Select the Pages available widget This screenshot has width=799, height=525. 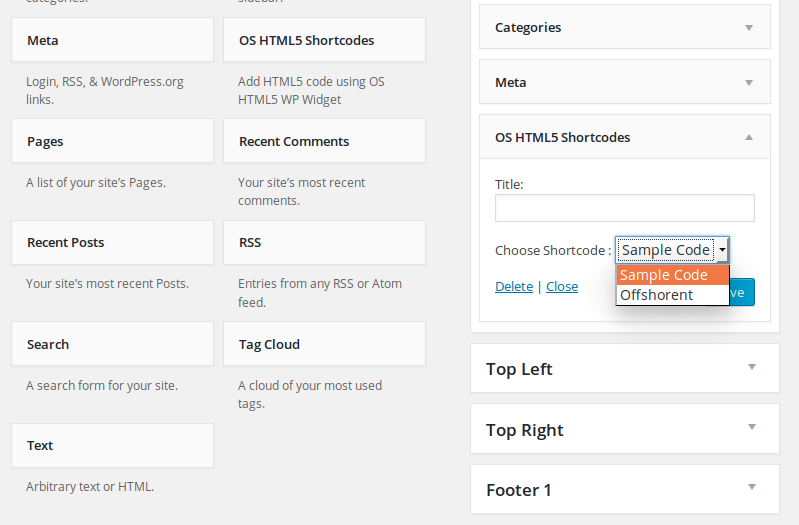[112, 142]
